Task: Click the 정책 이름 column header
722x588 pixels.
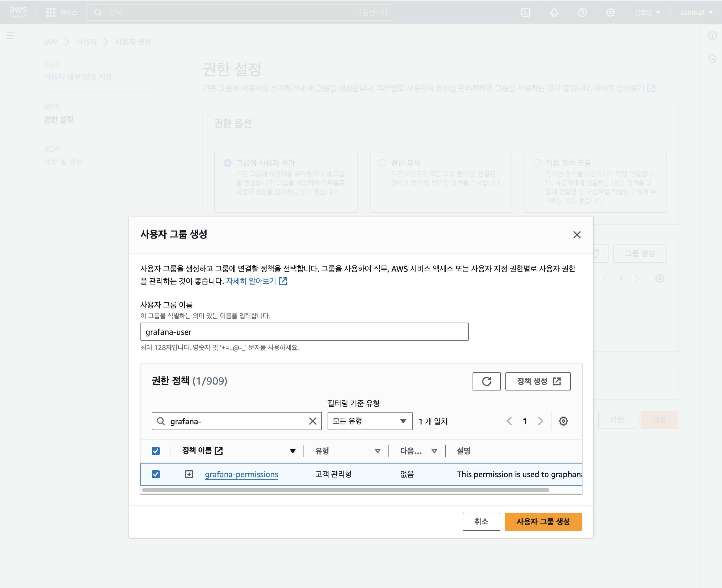Action: [x=202, y=451]
